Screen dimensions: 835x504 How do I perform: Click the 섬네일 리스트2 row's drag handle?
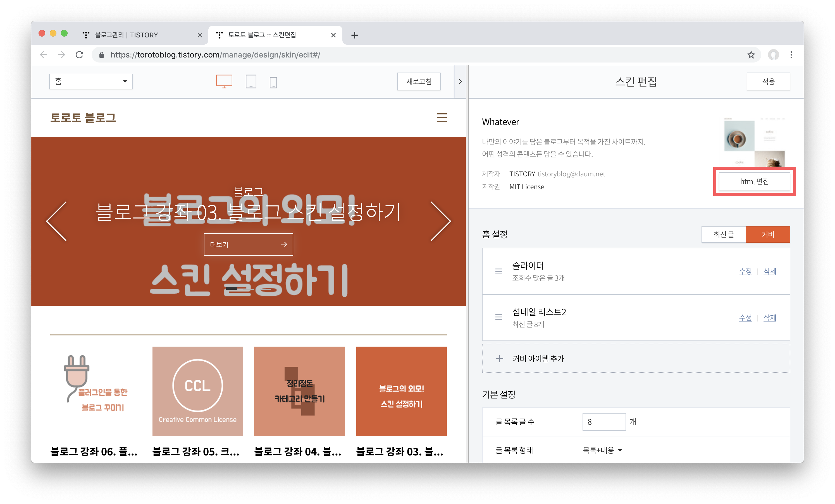tap(498, 317)
